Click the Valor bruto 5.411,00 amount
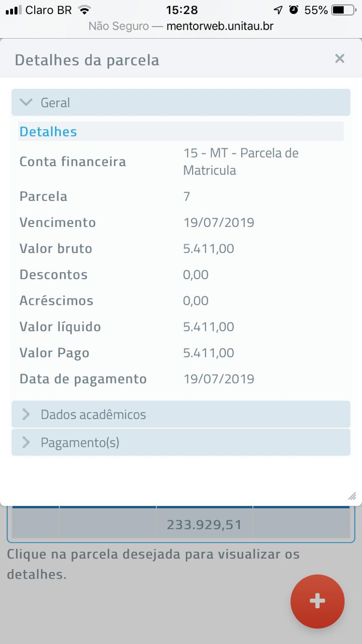Screen dimensions: 362x644 point(209,249)
